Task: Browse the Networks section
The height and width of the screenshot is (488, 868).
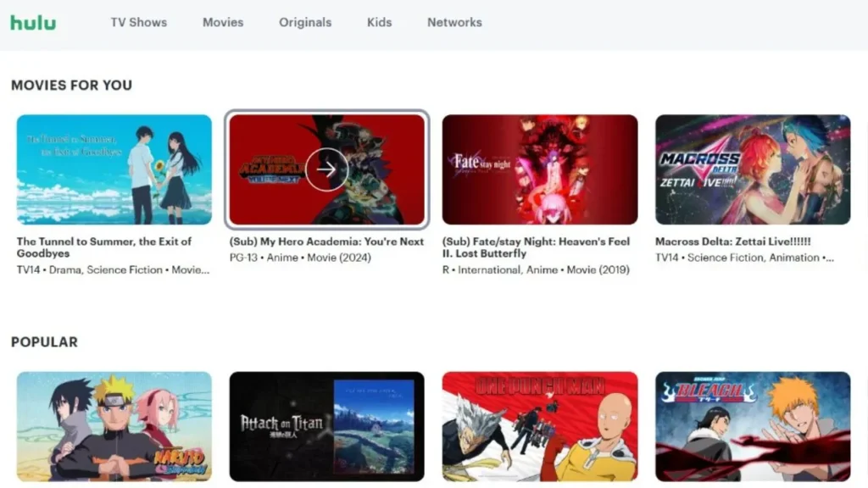Action: coord(454,23)
